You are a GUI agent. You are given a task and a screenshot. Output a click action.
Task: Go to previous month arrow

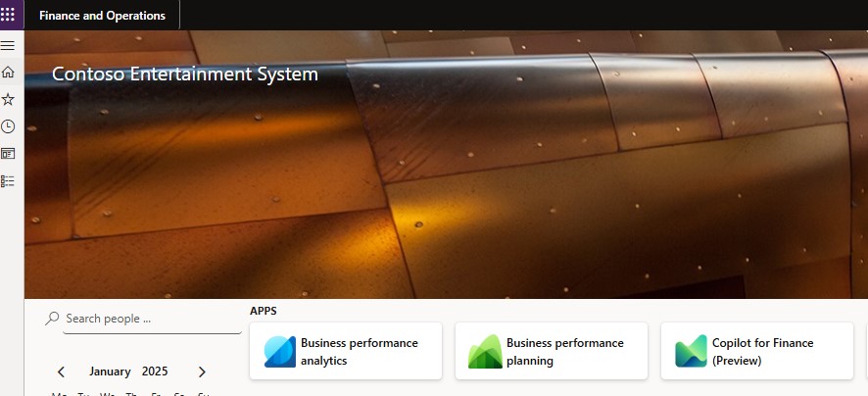tap(62, 371)
